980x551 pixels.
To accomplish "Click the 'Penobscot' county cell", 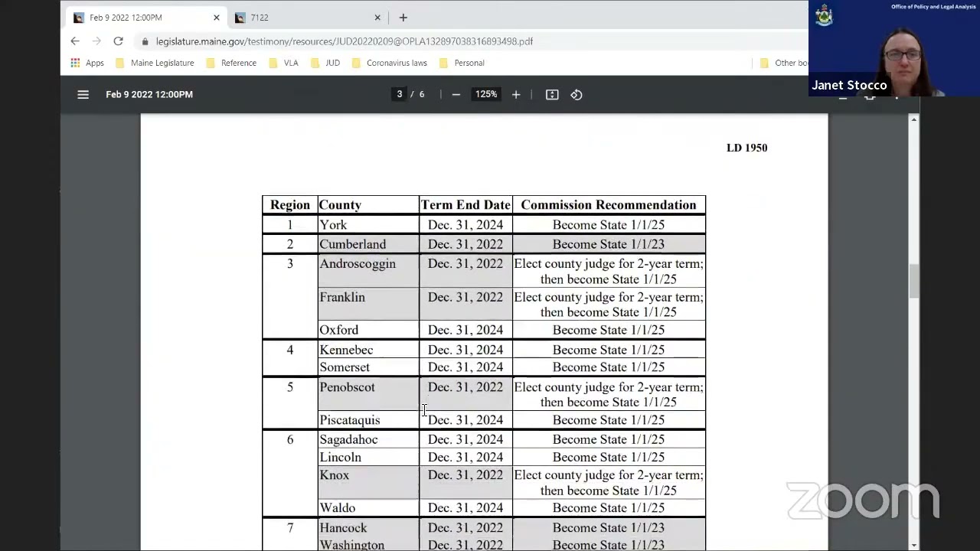I will pos(368,394).
